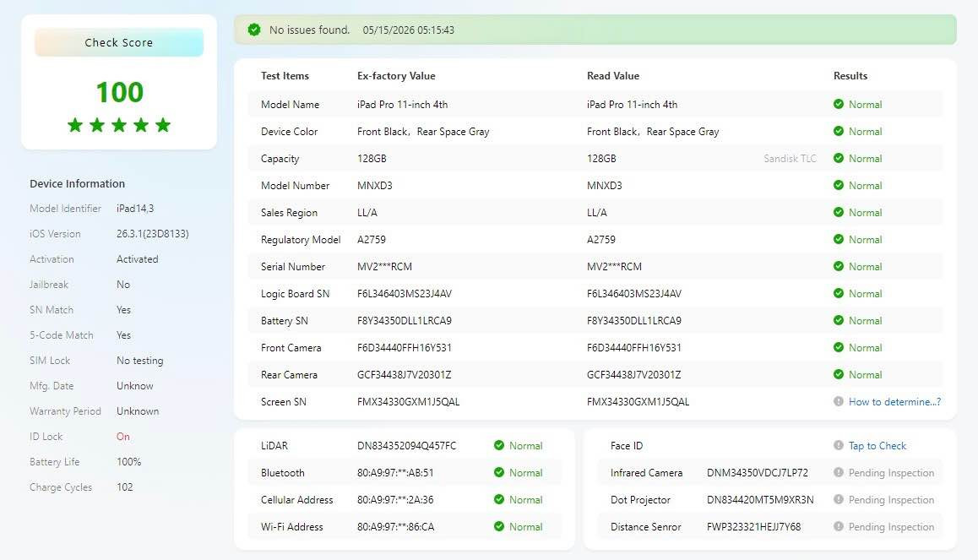Click the check icon in Serial Number row
This screenshot has width=978, height=560.
click(x=839, y=266)
